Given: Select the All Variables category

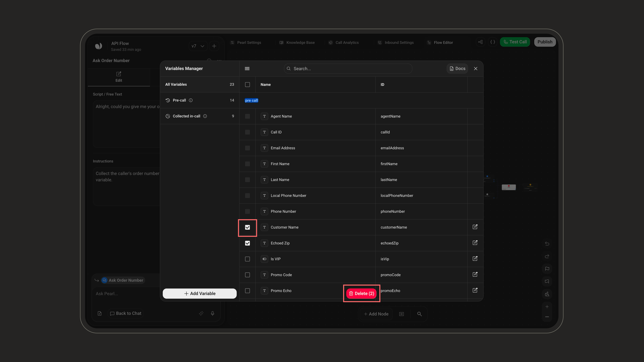Looking at the screenshot, I should pyautogui.click(x=199, y=84).
